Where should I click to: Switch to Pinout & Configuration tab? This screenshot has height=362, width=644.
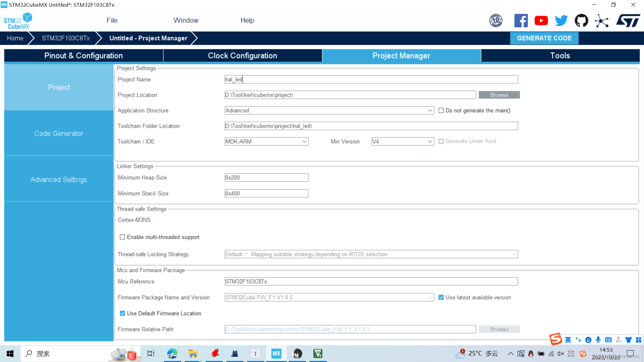pos(84,56)
